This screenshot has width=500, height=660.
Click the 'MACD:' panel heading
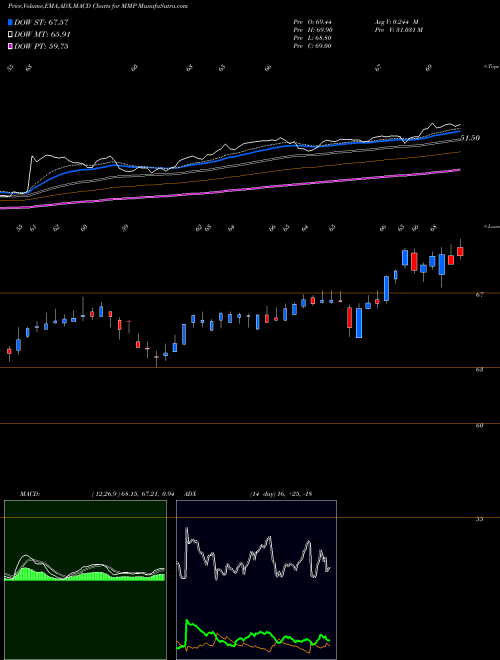pyautogui.click(x=29, y=494)
